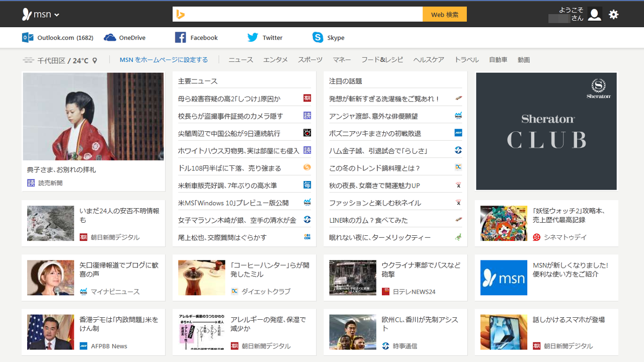Click the Facebook logo icon
644x362 pixels.
point(181,38)
